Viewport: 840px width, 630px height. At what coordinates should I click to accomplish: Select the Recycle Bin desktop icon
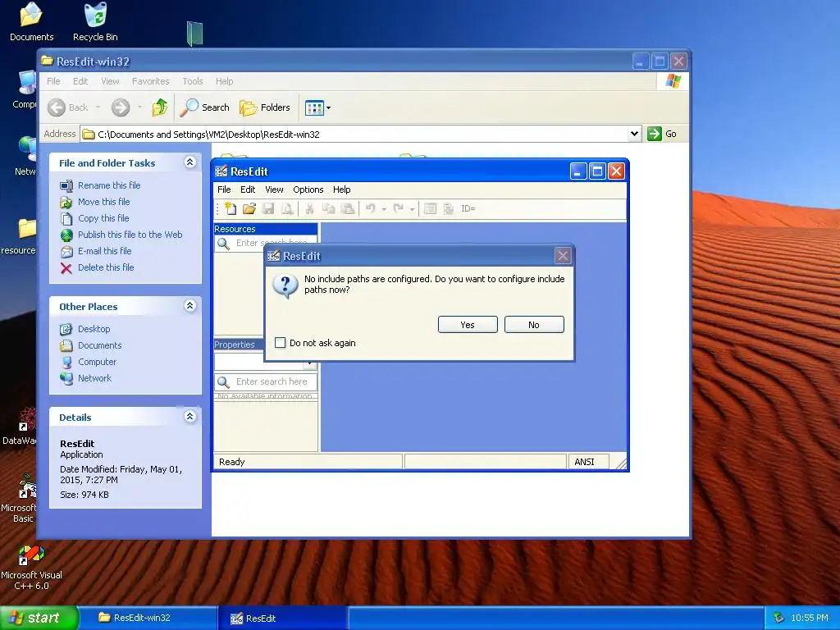tap(95, 22)
